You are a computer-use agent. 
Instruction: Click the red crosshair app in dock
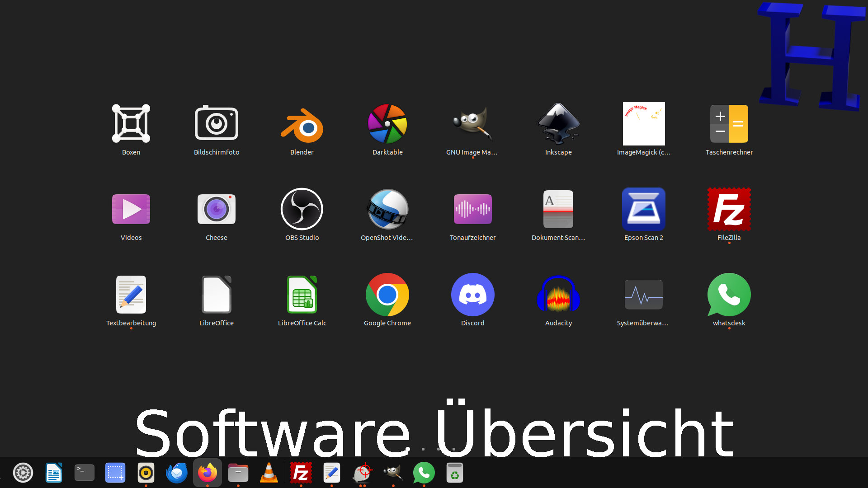(x=363, y=473)
